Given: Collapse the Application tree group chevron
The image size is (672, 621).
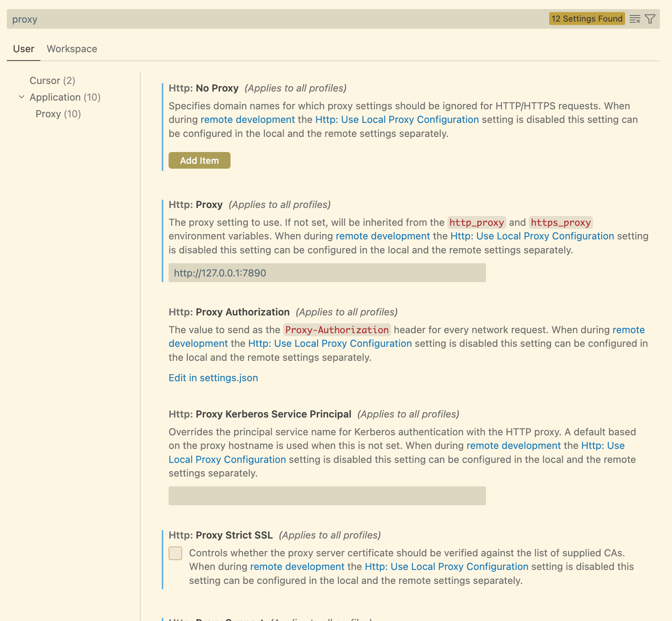Looking at the screenshot, I should 22,97.
